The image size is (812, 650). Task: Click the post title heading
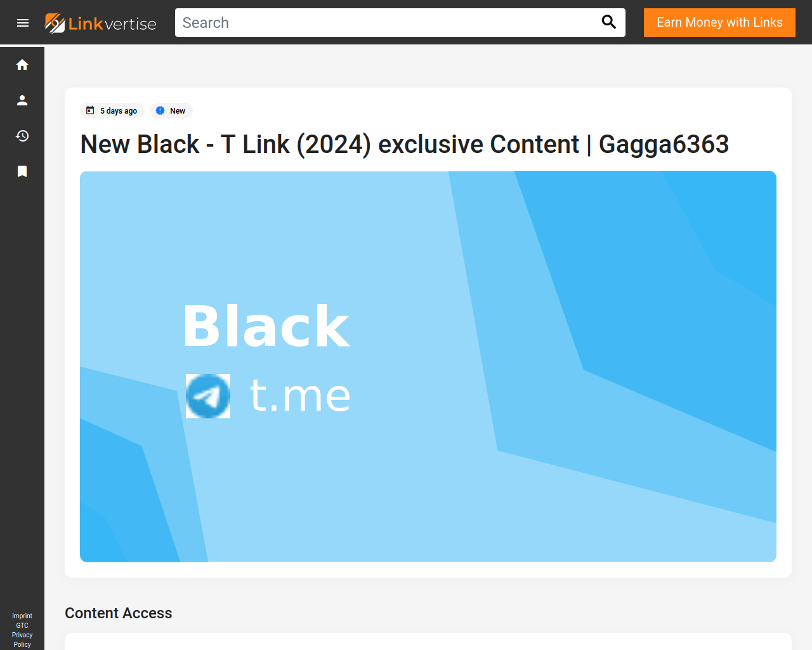(x=405, y=144)
